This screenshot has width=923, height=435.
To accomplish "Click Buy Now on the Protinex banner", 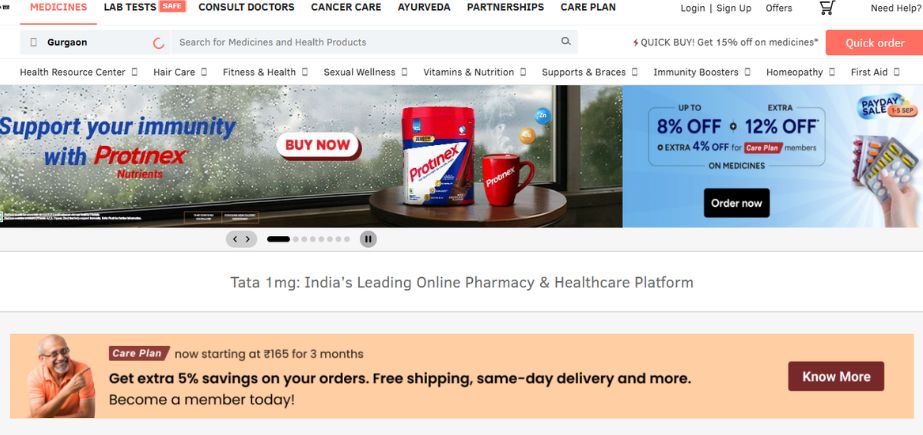I will coord(318,145).
